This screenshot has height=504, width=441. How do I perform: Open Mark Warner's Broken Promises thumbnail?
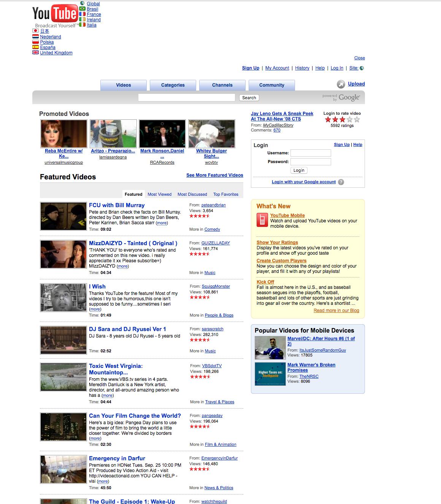click(x=270, y=374)
